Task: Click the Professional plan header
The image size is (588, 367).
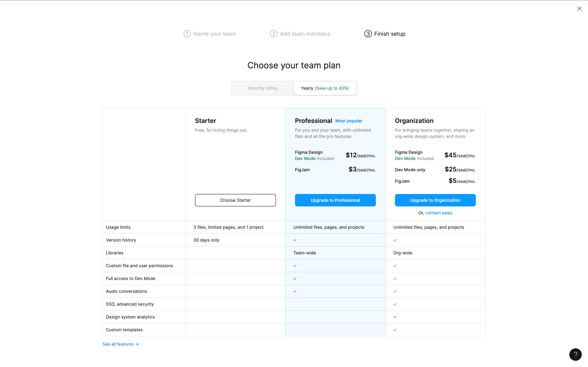Action: click(x=313, y=120)
